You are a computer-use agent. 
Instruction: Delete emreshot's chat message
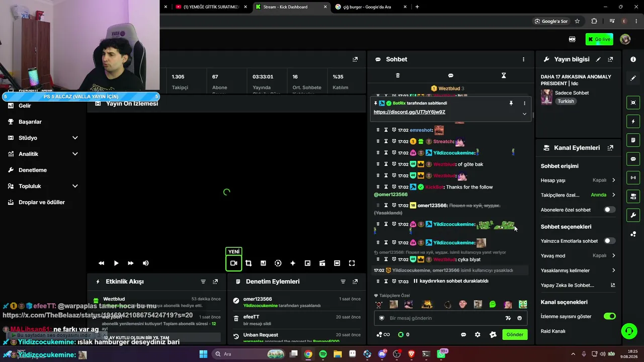click(x=378, y=130)
